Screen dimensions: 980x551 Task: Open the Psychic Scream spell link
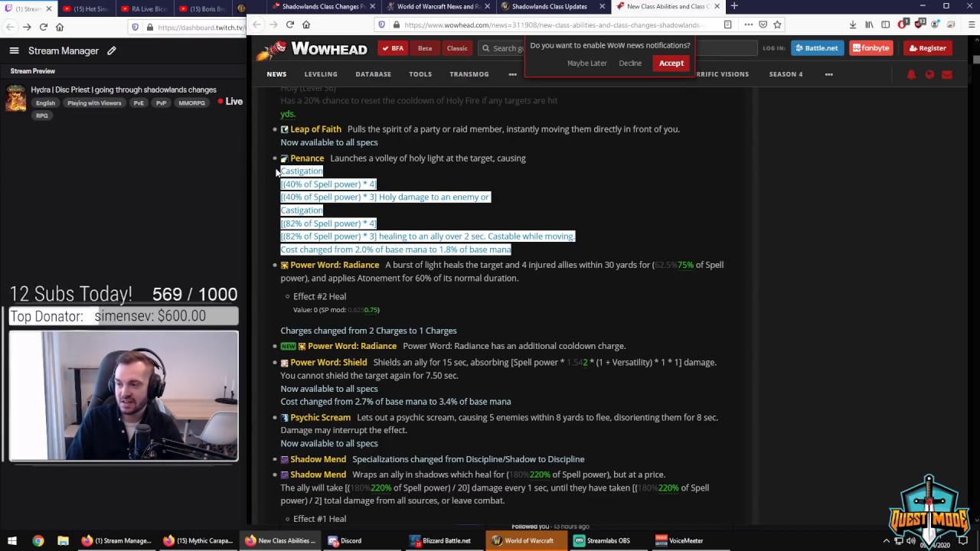point(320,418)
